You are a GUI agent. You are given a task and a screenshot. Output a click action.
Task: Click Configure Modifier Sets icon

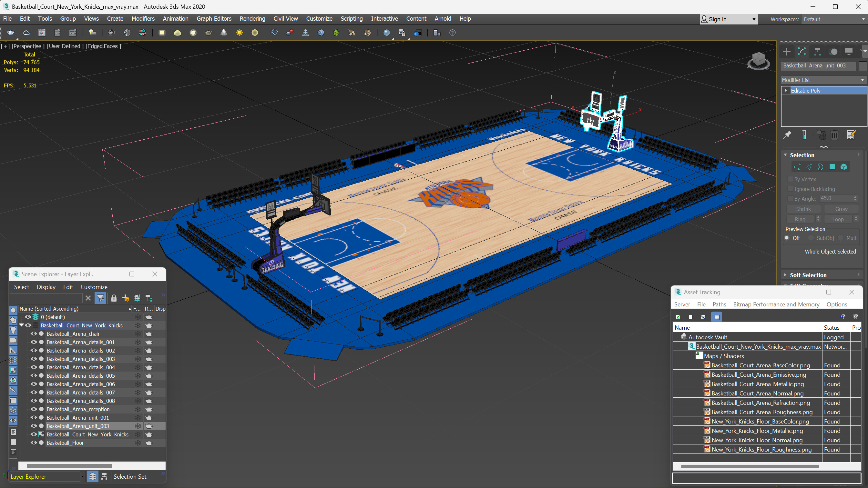pyautogui.click(x=851, y=135)
